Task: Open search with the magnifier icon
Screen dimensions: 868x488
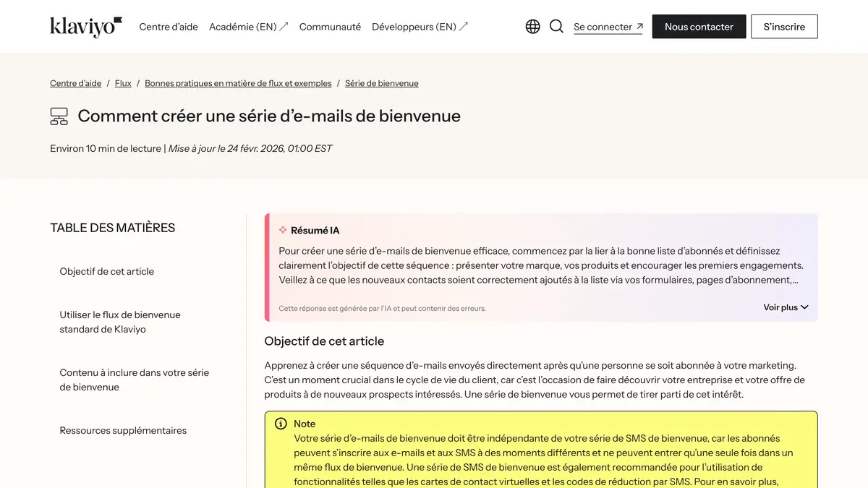Action: tap(556, 27)
